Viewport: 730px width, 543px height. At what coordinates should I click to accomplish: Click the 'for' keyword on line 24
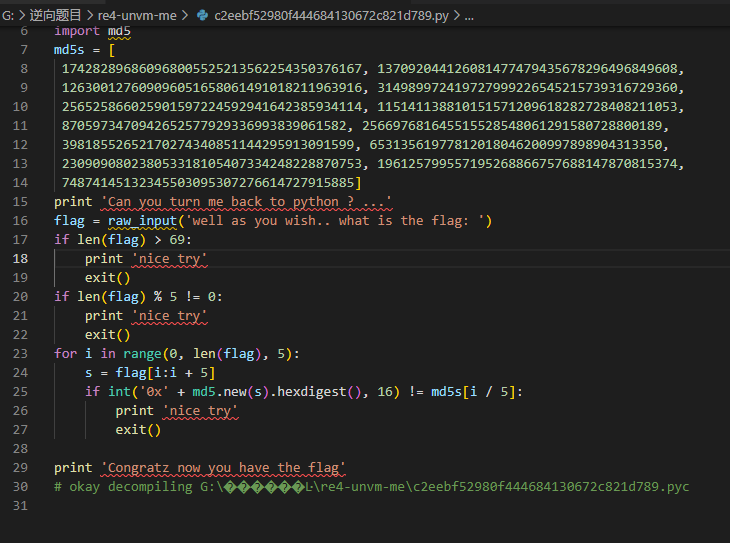pos(65,354)
